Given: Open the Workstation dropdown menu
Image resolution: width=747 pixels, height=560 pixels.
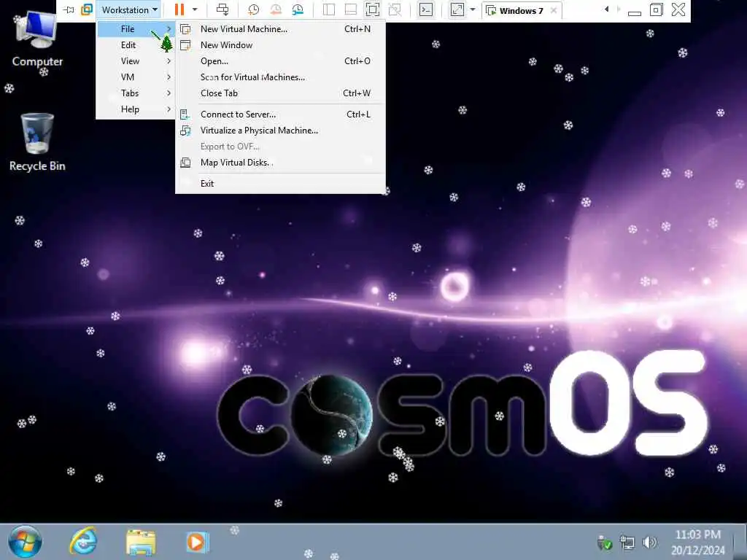Looking at the screenshot, I should (x=130, y=9).
